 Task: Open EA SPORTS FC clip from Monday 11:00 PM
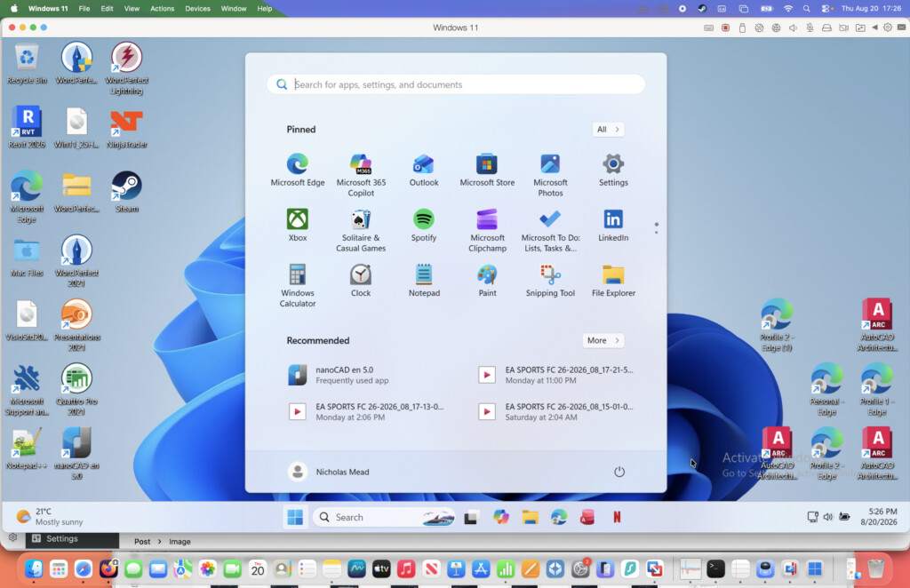[x=558, y=375]
